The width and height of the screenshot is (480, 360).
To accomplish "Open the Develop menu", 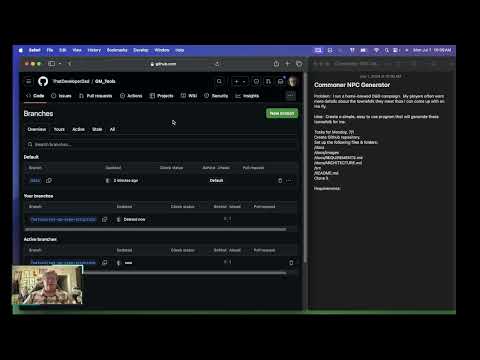I will pos(141,50).
